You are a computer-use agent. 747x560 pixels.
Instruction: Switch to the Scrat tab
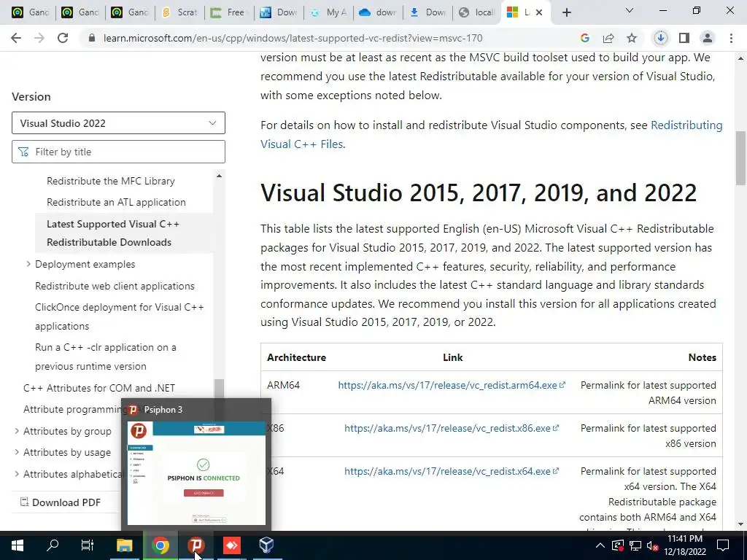179,12
